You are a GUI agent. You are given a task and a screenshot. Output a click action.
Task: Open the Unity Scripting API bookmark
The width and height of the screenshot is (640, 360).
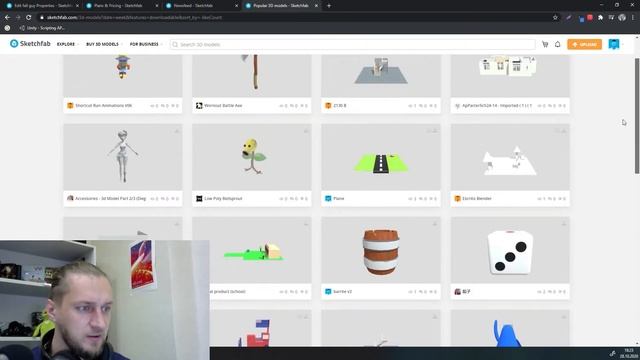42,28
